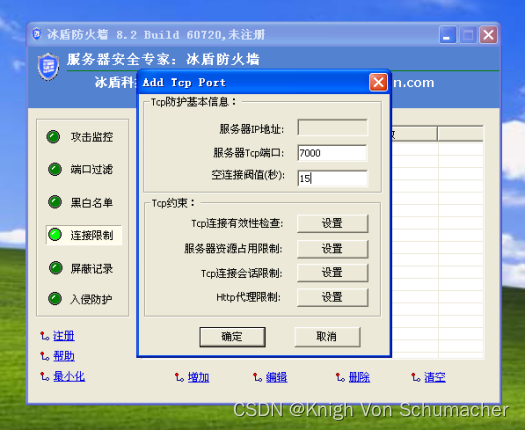This screenshot has height=430, width=525.
Task: Click the shield logo in the header banner
Action: (x=49, y=67)
